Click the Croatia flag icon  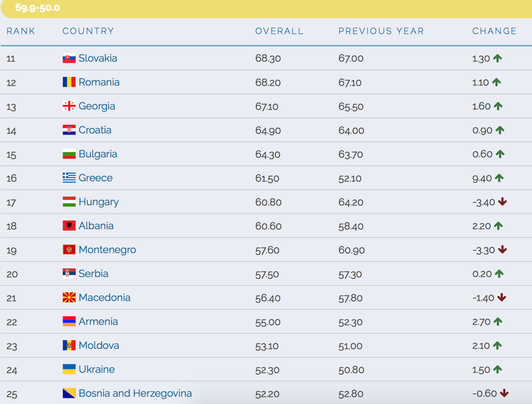[x=69, y=130]
